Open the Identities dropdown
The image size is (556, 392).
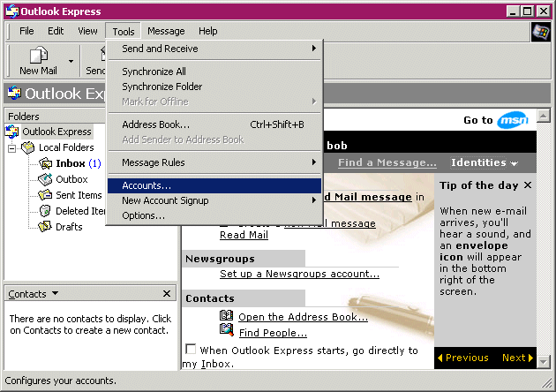click(484, 162)
